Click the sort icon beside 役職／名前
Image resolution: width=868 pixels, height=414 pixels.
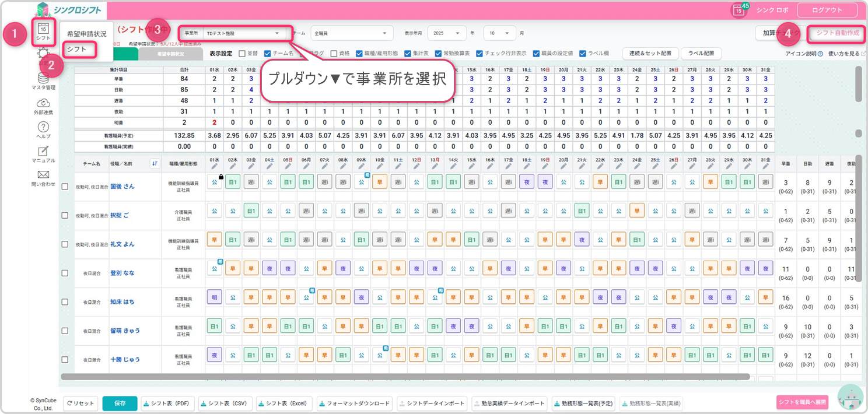tap(155, 164)
